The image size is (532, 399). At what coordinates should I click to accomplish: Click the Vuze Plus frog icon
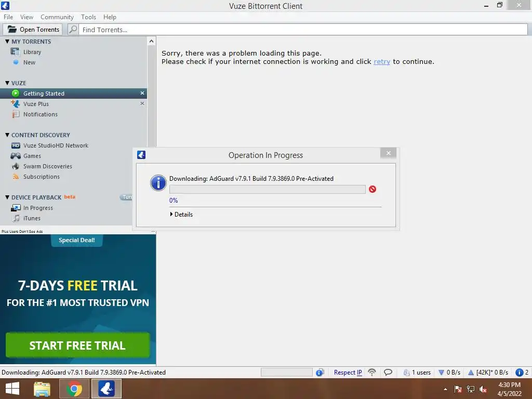(x=16, y=103)
